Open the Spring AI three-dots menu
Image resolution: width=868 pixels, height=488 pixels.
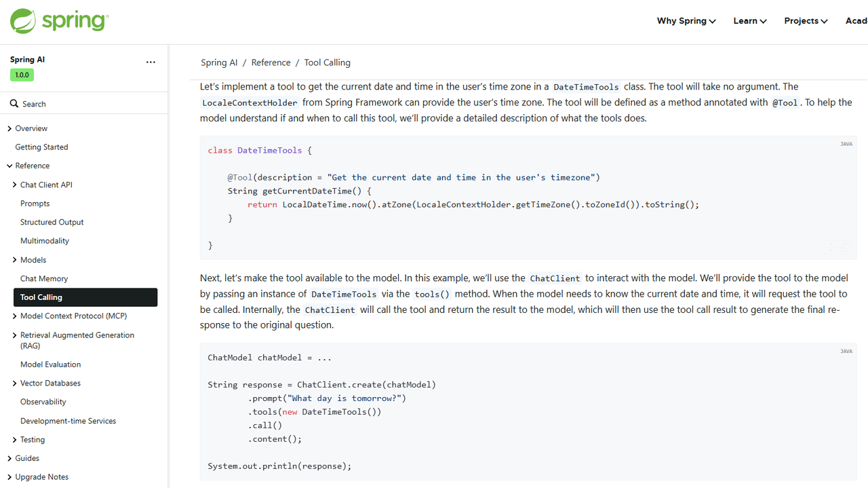[151, 62]
